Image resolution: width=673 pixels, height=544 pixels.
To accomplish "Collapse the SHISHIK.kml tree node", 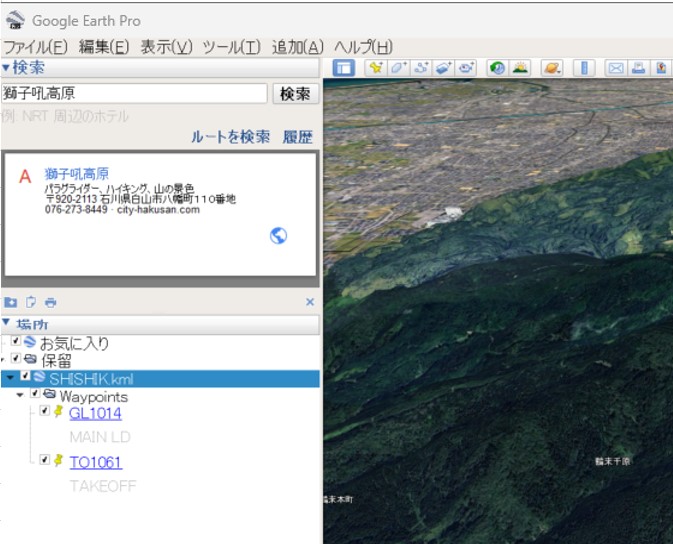I will (x=9, y=378).
